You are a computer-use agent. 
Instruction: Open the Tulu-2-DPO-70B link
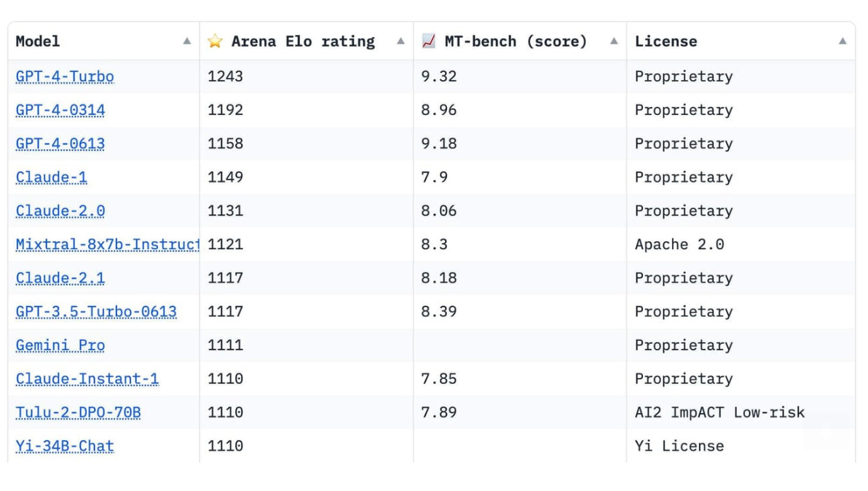pyautogui.click(x=78, y=412)
